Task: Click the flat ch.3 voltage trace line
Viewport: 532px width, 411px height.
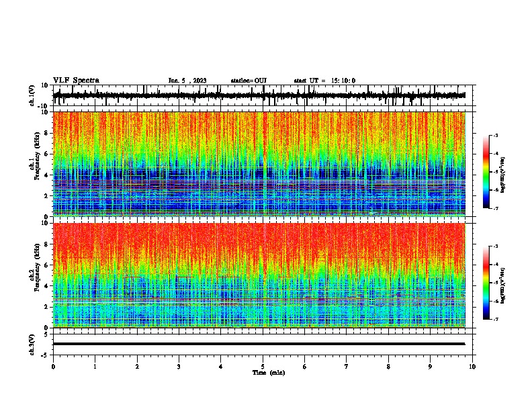Action: click(x=259, y=344)
